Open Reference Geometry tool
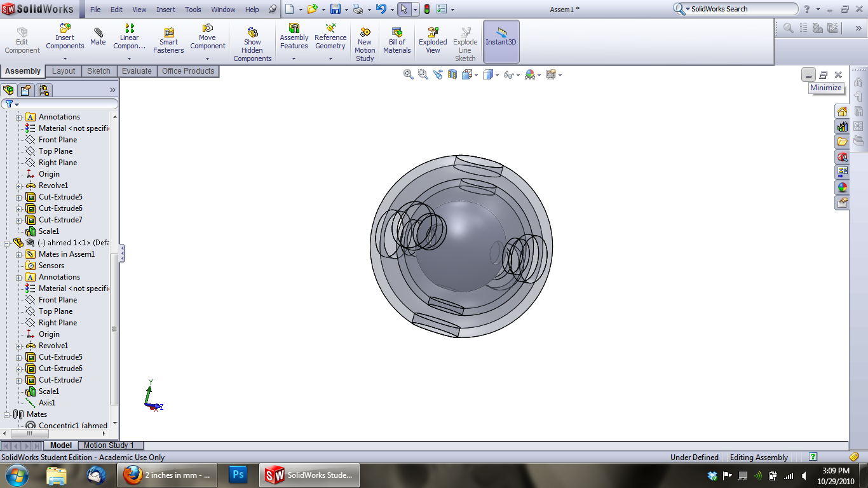The image size is (868, 488). click(330, 36)
